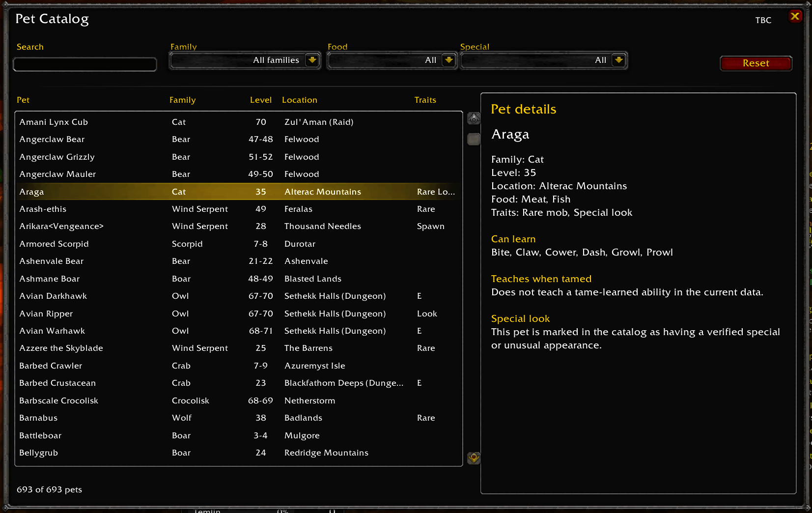Select the Amani Lynx Cub row
This screenshot has height=513, width=812.
tap(239, 122)
